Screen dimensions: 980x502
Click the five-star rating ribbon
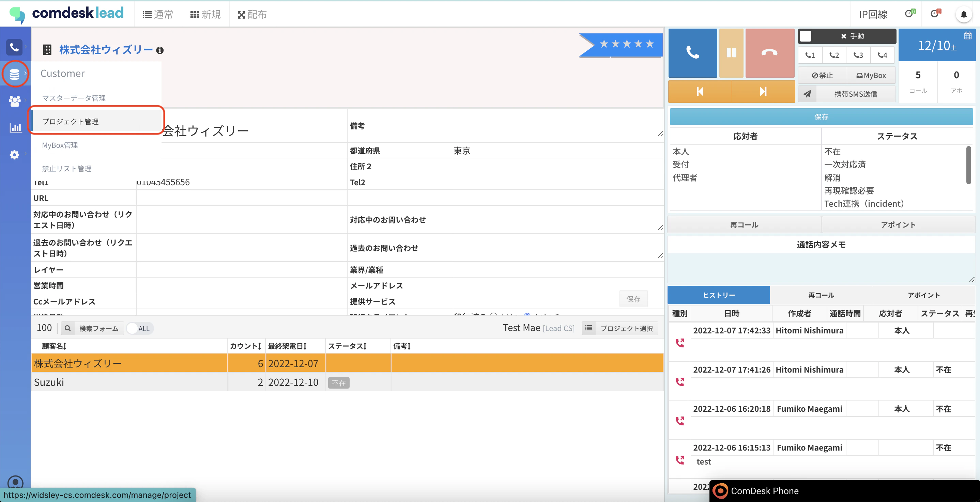(x=621, y=45)
